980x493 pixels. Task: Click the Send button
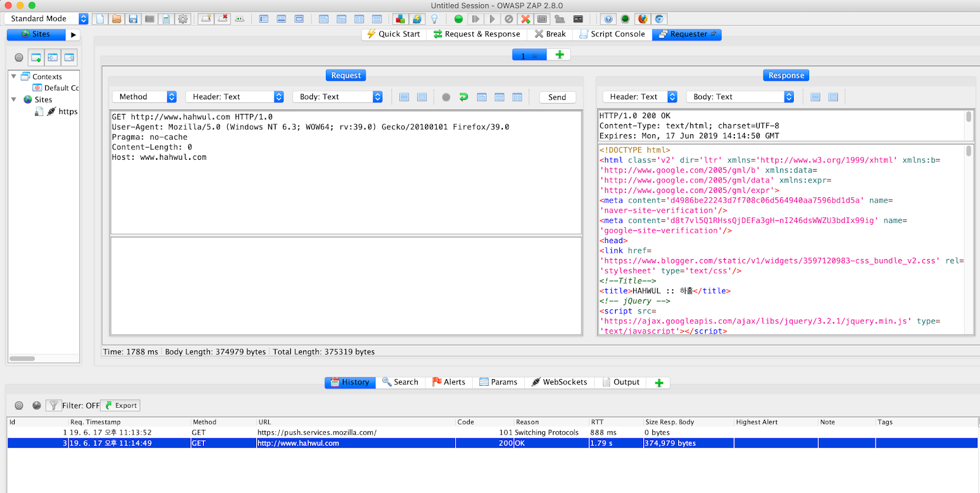pyautogui.click(x=557, y=97)
